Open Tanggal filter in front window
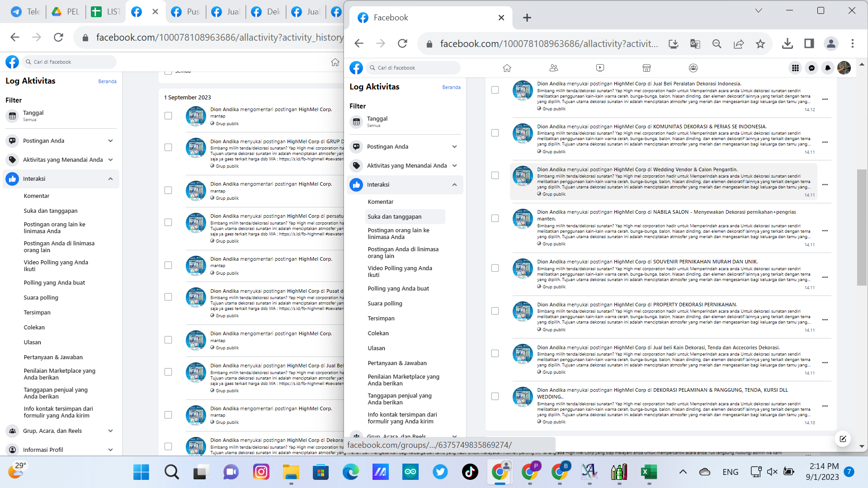The image size is (868, 488). point(405,122)
